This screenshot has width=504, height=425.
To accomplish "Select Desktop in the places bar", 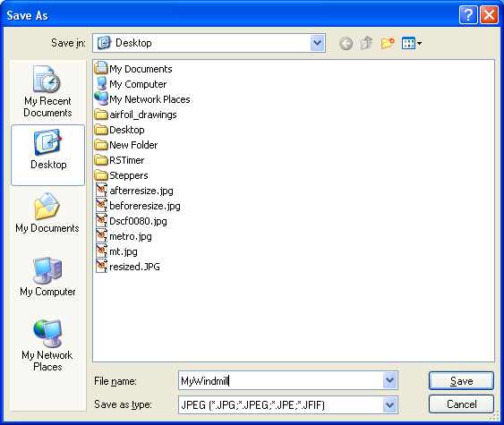I will click(47, 155).
